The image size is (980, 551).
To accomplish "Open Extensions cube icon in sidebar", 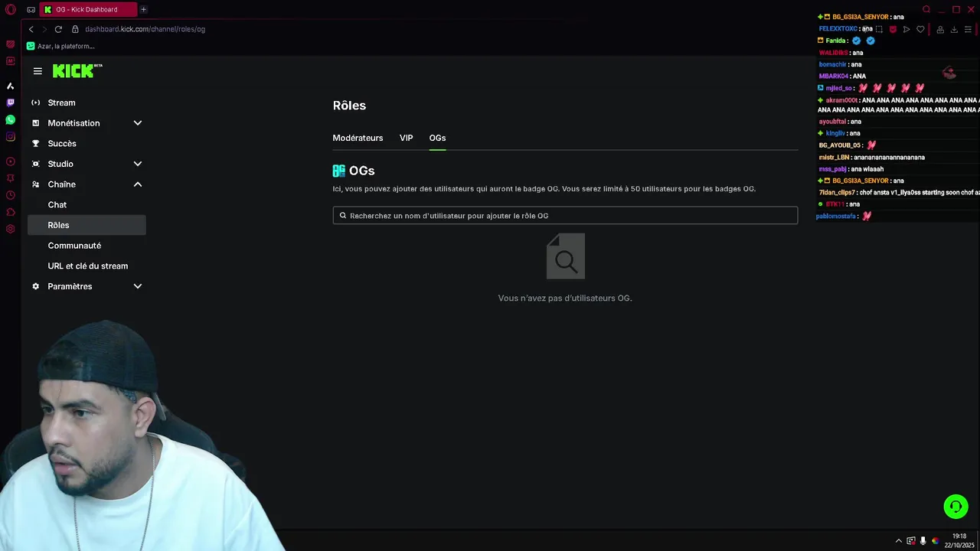I will [x=10, y=212].
